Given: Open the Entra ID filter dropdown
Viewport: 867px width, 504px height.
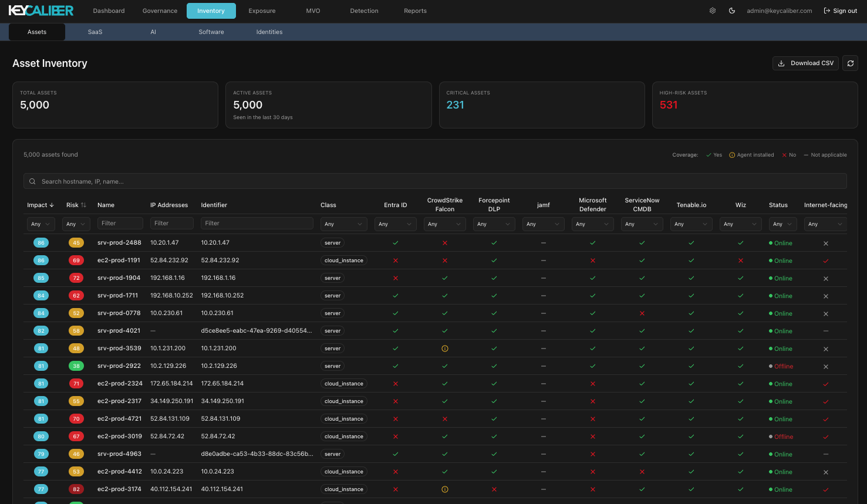Looking at the screenshot, I should (396, 224).
